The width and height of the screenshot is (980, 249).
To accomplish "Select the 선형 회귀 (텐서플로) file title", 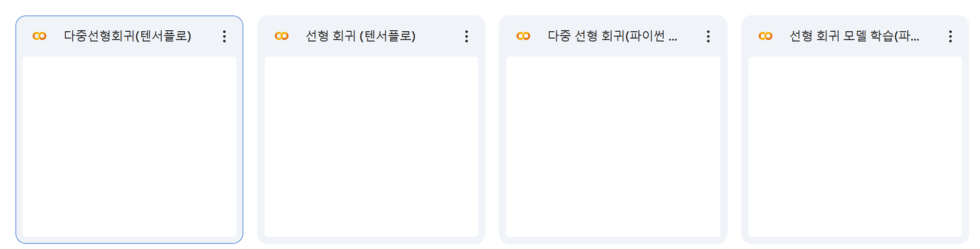I will [361, 36].
